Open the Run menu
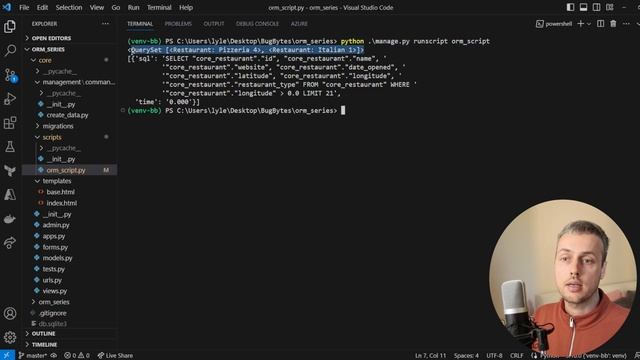The width and height of the screenshot is (640, 360). [133, 7]
